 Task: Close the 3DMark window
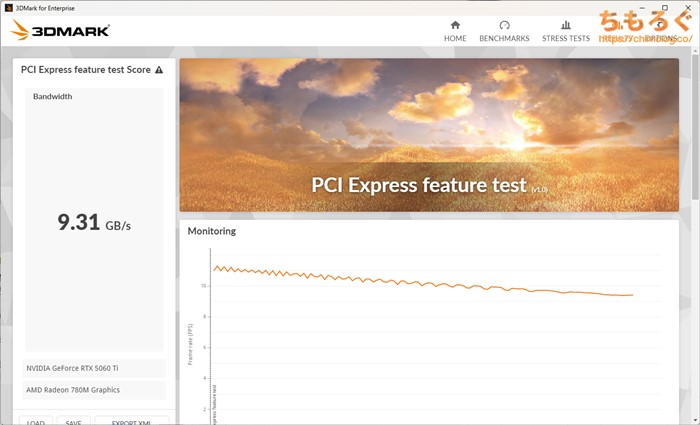[x=688, y=8]
